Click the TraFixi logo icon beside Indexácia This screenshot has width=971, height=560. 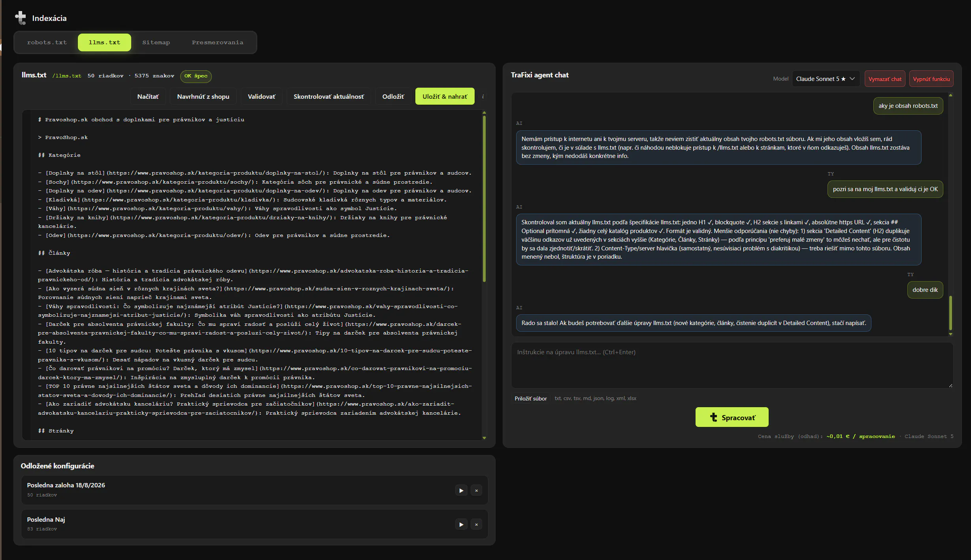[20, 18]
